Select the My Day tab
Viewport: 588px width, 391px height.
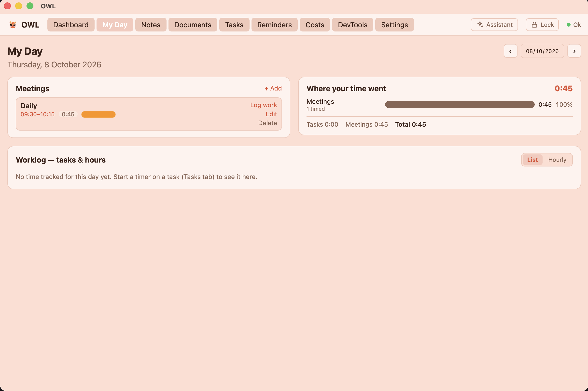(x=115, y=25)
